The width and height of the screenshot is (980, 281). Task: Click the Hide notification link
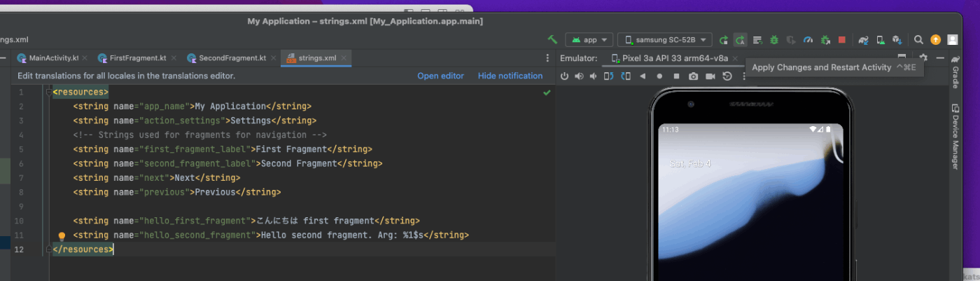point(510,76)
